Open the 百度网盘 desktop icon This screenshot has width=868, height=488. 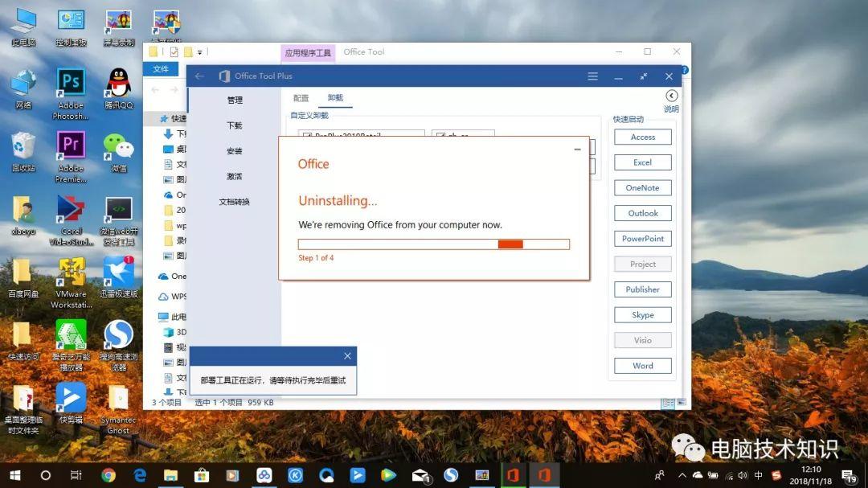23,278
